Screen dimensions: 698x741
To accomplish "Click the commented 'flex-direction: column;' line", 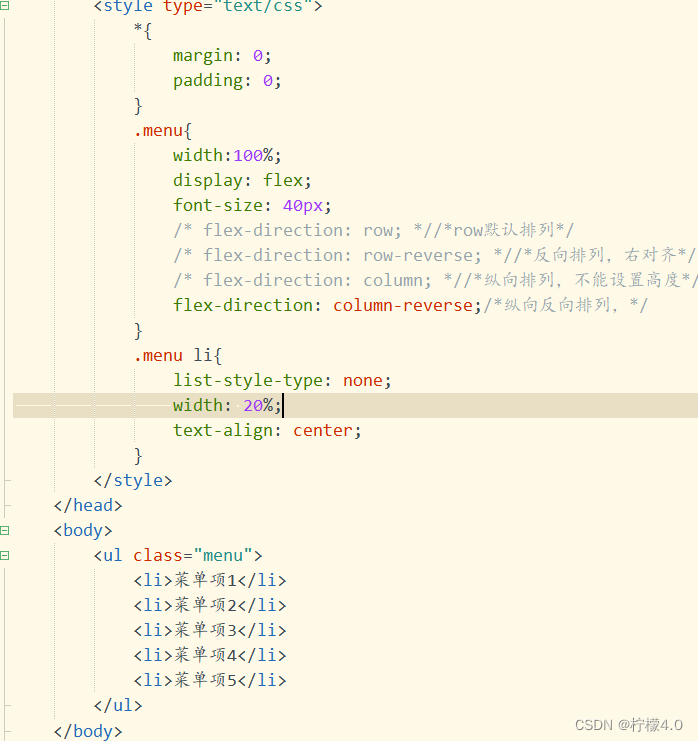I will 435,281.
